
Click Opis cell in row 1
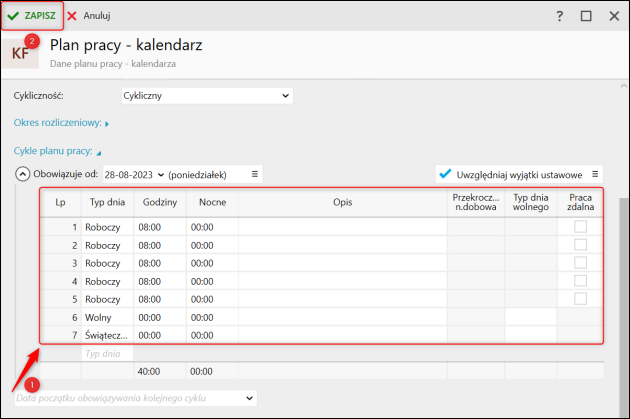(343, 227)
